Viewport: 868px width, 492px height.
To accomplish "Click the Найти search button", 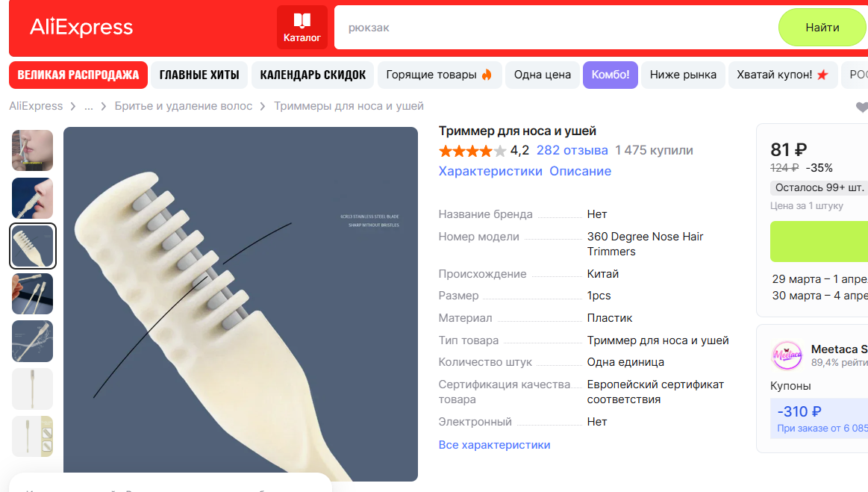I will coord(822,27).
